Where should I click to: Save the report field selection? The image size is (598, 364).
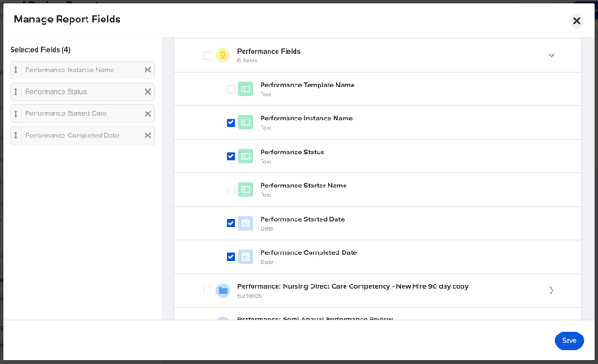click(569, 340)
